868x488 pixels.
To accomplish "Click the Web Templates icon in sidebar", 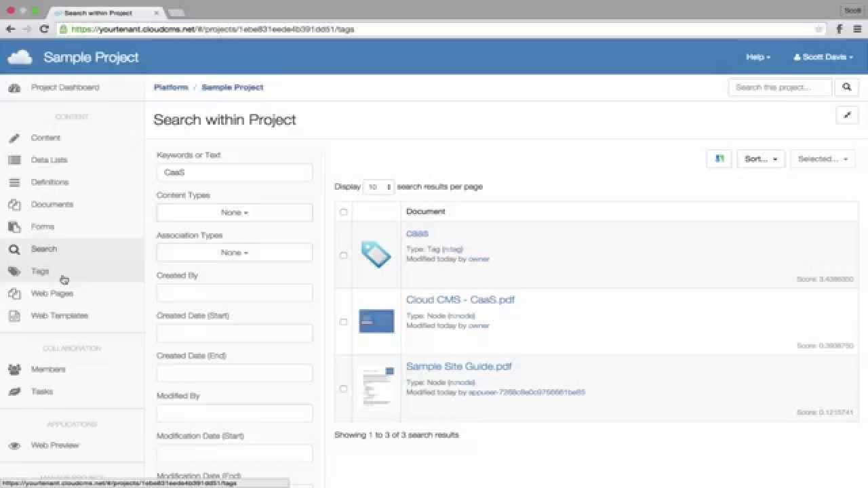I will (x=14, y=316).
